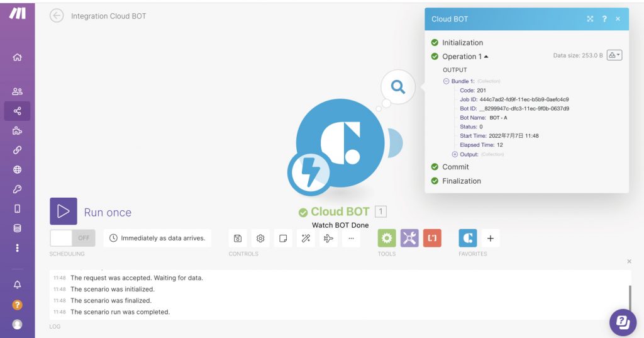Open the magnifier execution bubble
This screenshot has height=338, width=644.
[x=397, y=87]
